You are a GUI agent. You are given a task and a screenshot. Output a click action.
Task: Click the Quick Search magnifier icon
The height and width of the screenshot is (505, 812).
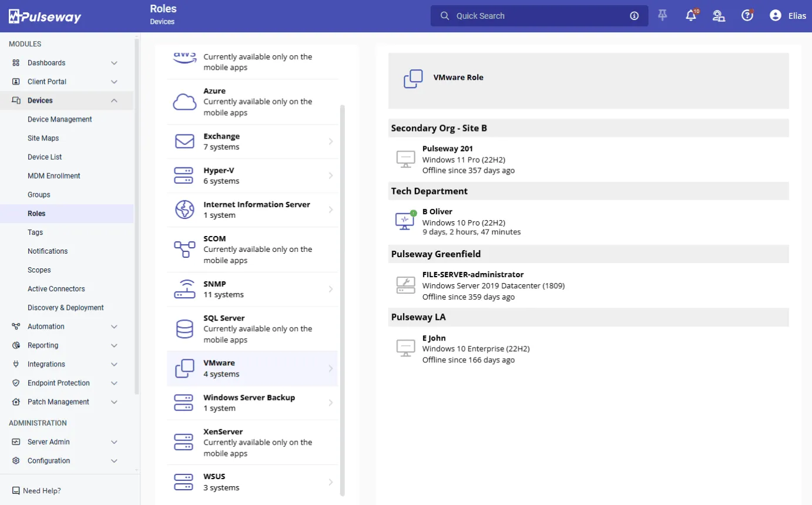[x=445, y=16]
